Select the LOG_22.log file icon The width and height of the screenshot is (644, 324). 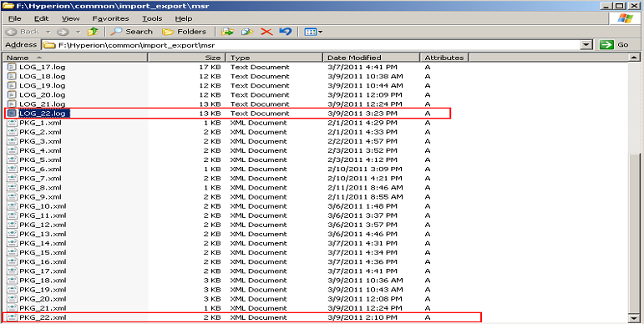12,114
